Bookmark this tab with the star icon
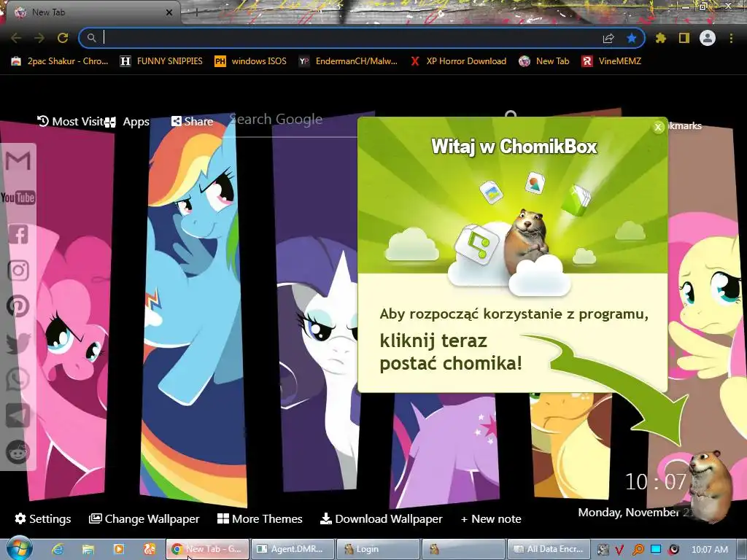The height and width of the screenshot is (560, 747). pyautogui.click(x=632, y=38)
